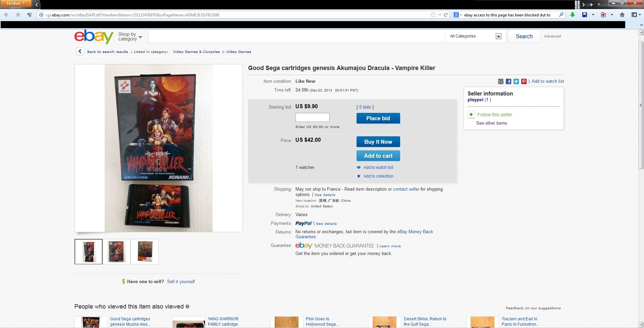Open the Video Games breadcrumb
644x328 pixels.
pos(239,52)
